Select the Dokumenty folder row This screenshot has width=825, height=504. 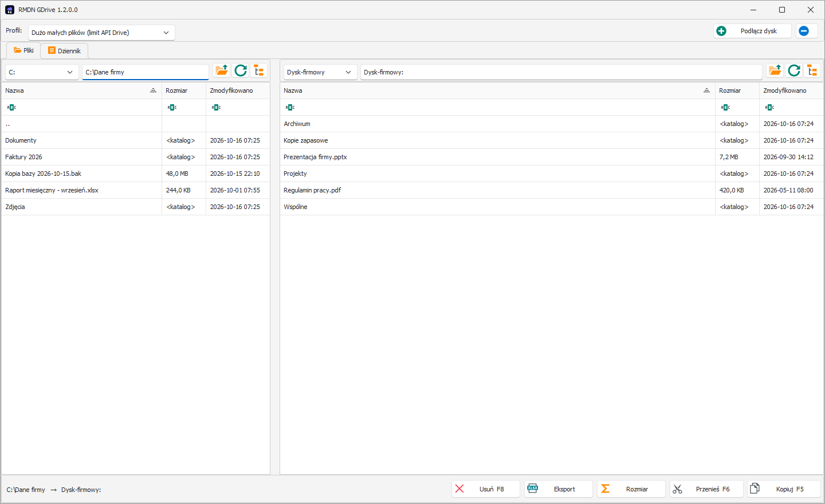[136, 140]
